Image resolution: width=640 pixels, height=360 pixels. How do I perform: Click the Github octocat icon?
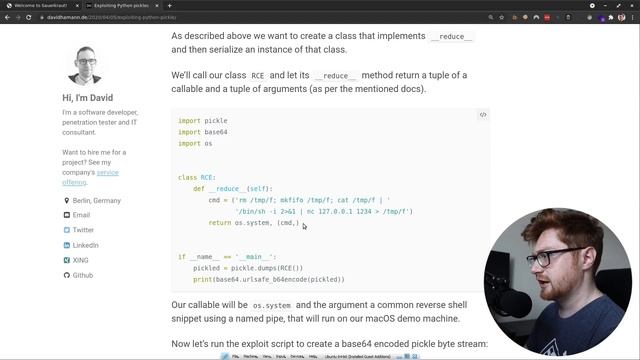click(x=67, y=275)
